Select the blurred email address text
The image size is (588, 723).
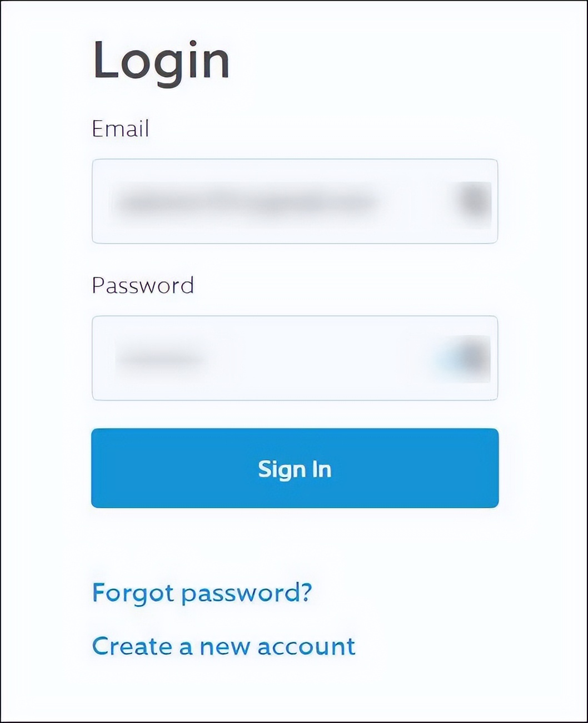click(245, 202)
